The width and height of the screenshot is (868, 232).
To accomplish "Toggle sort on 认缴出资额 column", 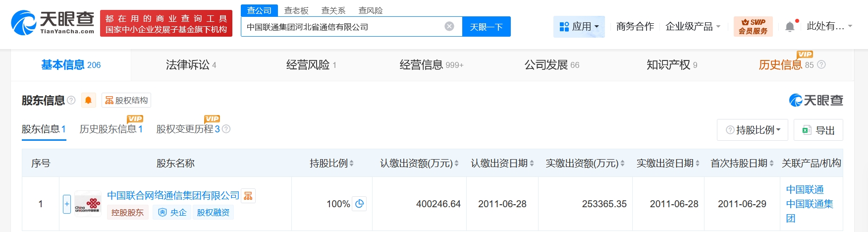I will [419, 163].
